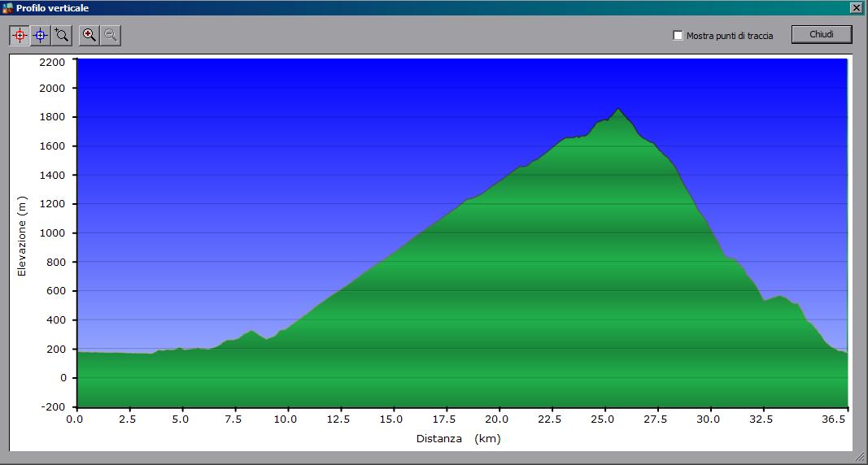Open the window menu from title bar icon
868x465 pixels.
tap(8, 8)
